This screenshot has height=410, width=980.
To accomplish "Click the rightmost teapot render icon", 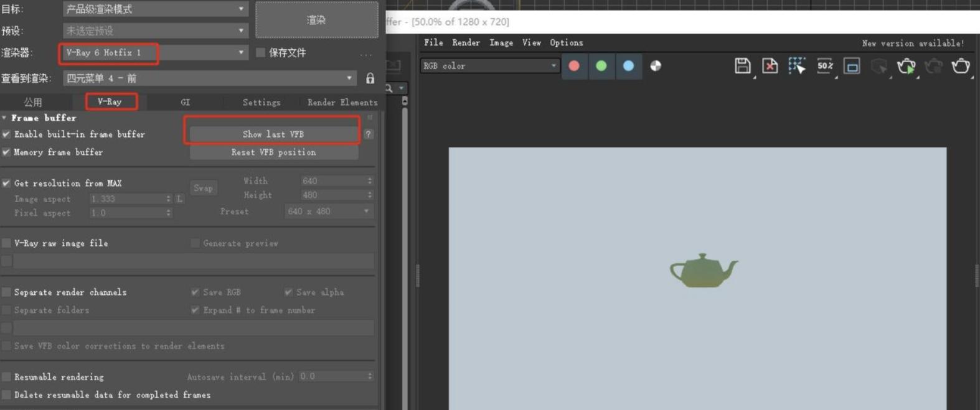I will [961, 66].
